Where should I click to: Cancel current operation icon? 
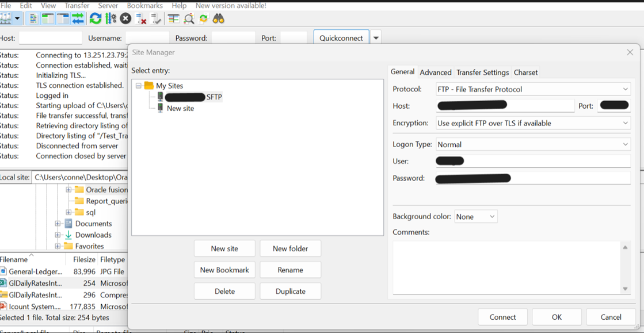pyautogui.click(x=125, y=18)
